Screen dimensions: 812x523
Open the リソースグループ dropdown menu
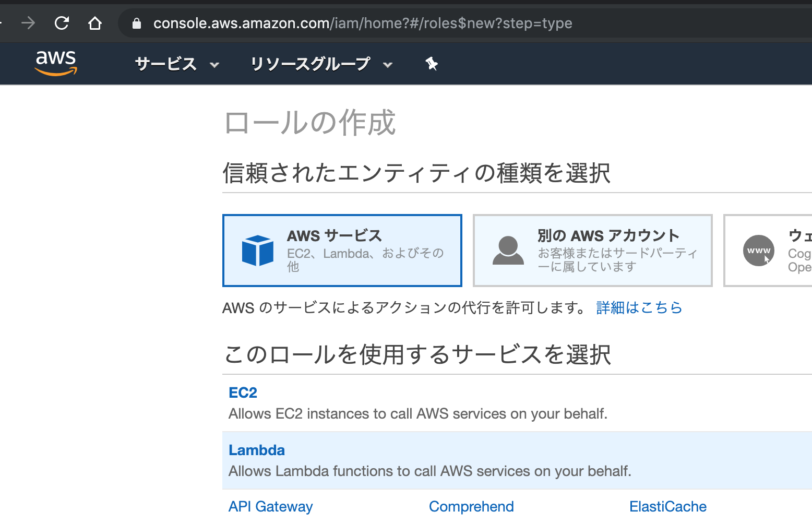click(321, 64)
